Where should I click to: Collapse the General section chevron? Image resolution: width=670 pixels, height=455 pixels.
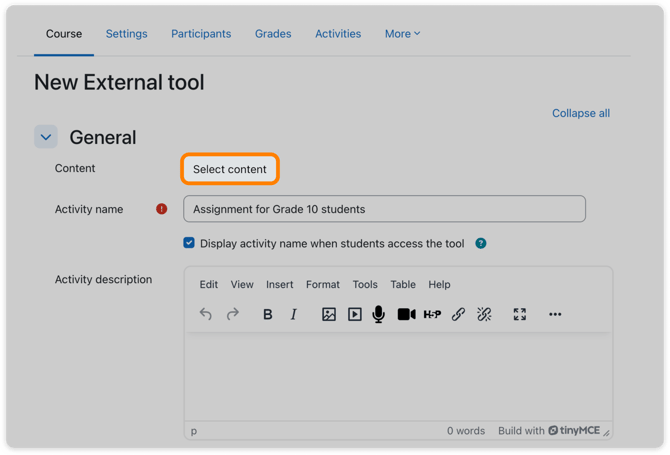(46, 137)
